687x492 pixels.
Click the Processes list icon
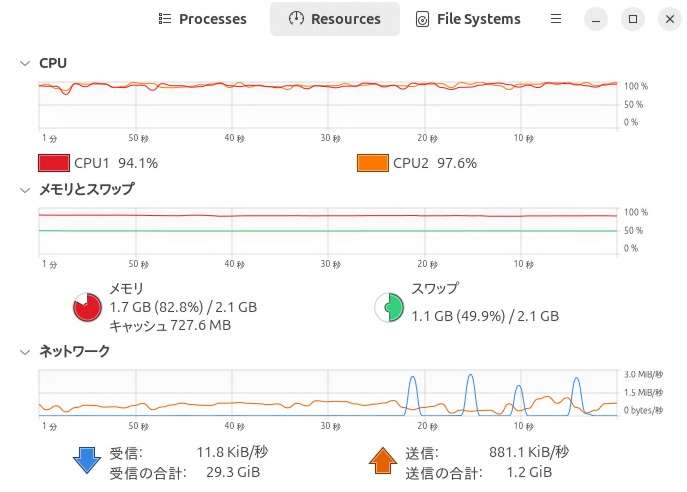pos(165,19)
